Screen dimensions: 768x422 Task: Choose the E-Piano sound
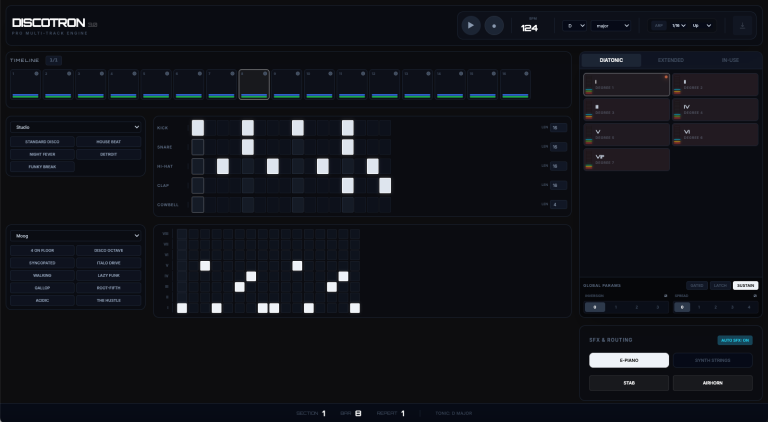point(629,360)
